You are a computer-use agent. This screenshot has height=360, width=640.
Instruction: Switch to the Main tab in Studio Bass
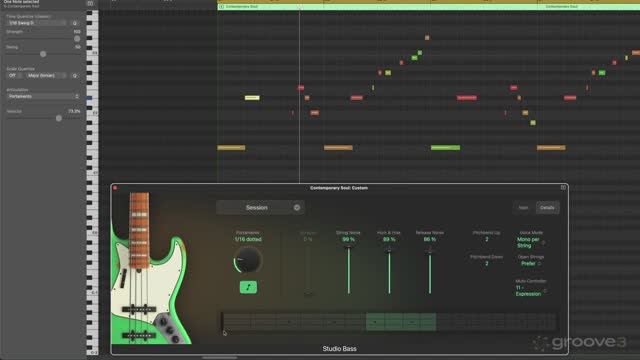523,207
